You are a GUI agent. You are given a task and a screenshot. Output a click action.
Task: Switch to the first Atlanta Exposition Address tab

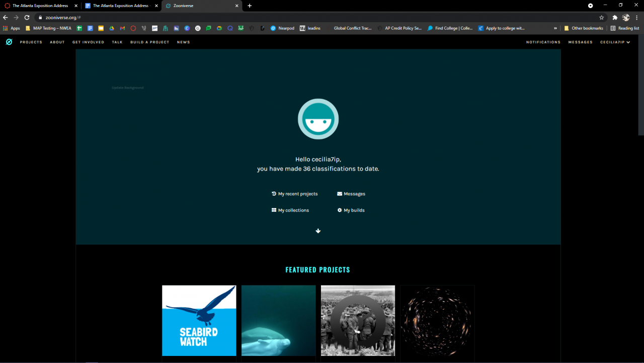coord(40,6)
